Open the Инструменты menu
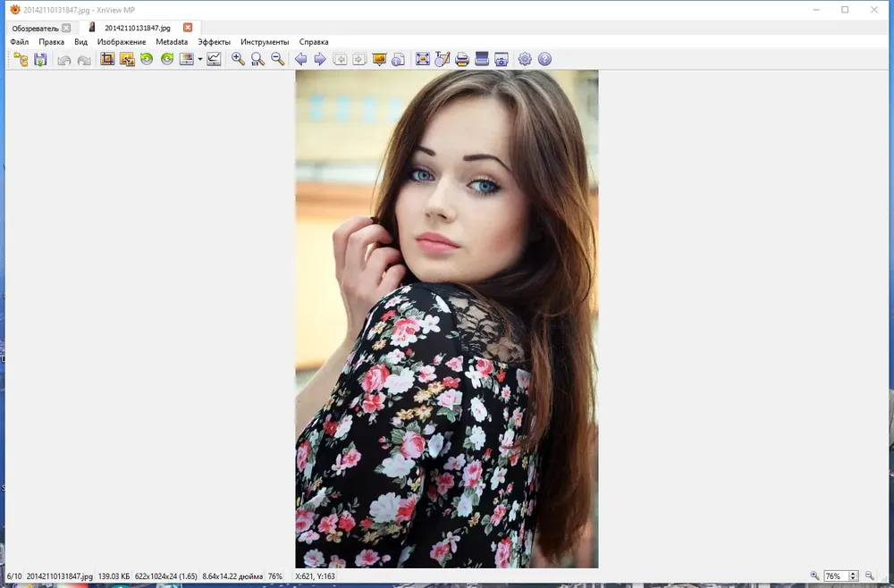The width and height of the screenshot is (894, 588). (265, 42)
